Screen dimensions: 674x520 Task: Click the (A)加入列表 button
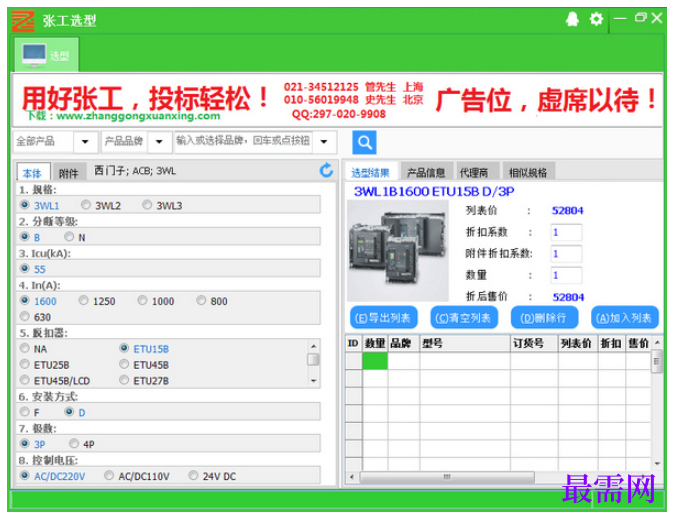[x=624, y=318]
